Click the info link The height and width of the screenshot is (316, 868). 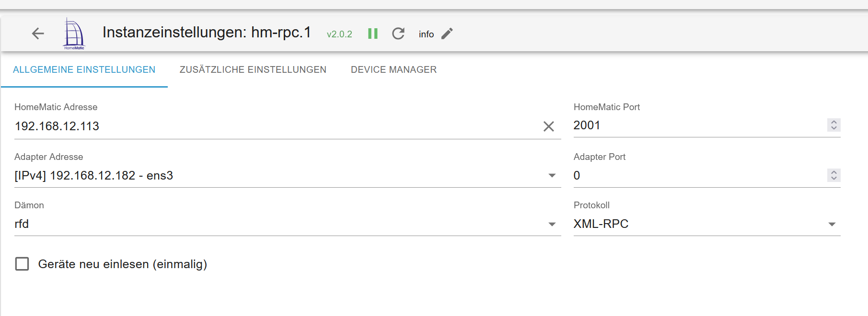(426, 34)
